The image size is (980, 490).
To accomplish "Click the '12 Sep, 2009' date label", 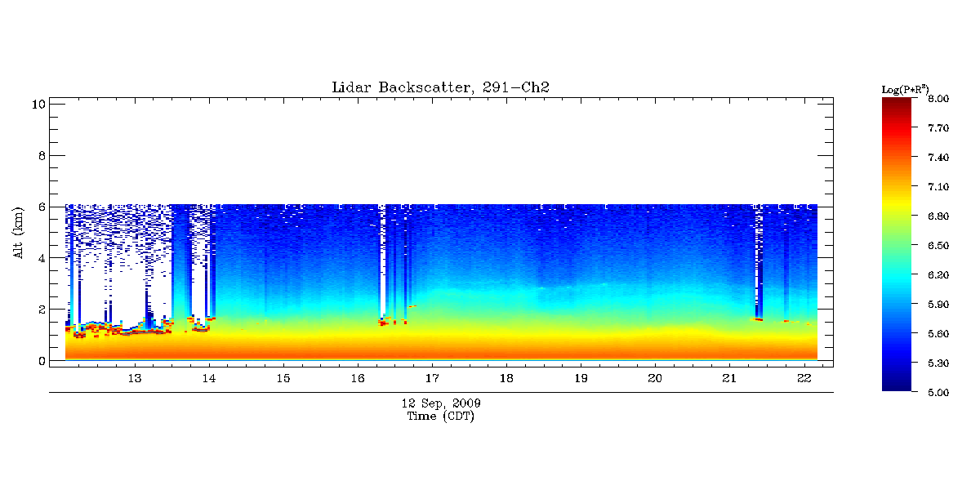I will coord(440,403).
